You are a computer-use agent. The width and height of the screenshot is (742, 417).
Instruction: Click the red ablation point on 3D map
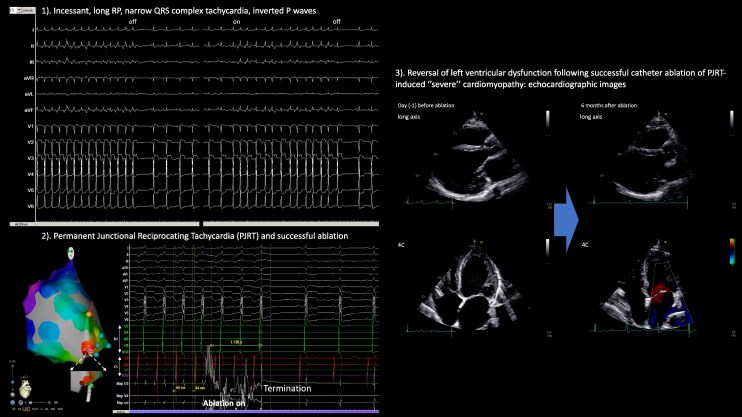coord(88,347)
